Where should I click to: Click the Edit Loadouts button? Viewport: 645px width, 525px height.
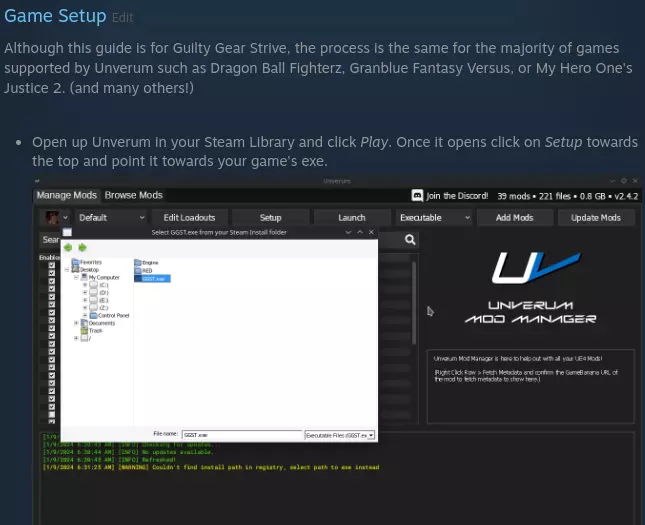coord(189,217)
